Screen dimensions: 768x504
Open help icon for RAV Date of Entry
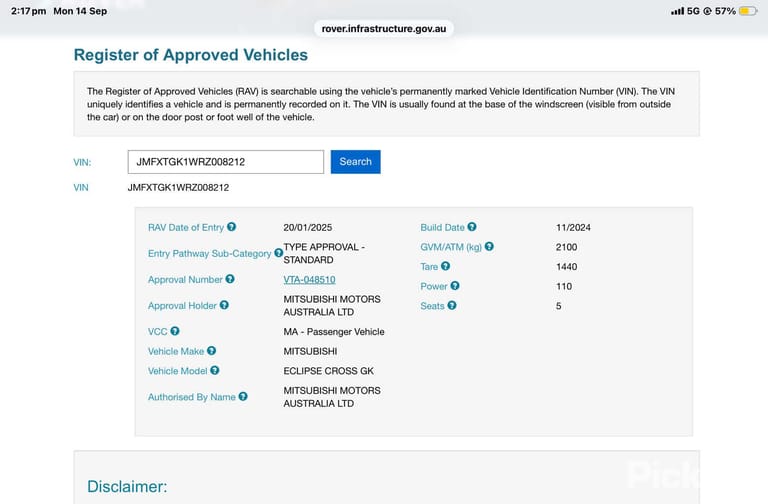click(x=231, y=227)
